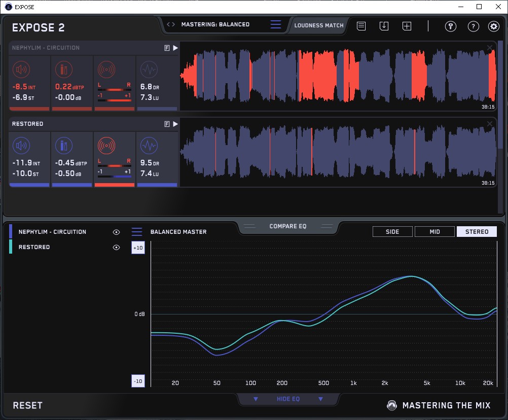Collapse the EQ panel with Hide EQ
The height and width of the screenshot is (420, 508).
288,399
